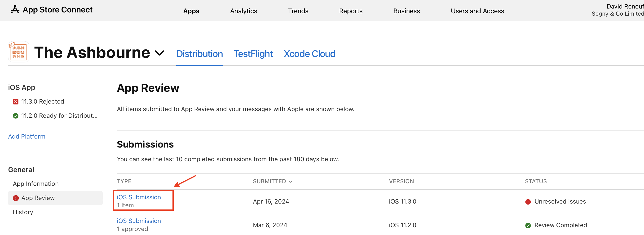Open the Mar 6 iOS Submission link

click(x=139, y=221)
